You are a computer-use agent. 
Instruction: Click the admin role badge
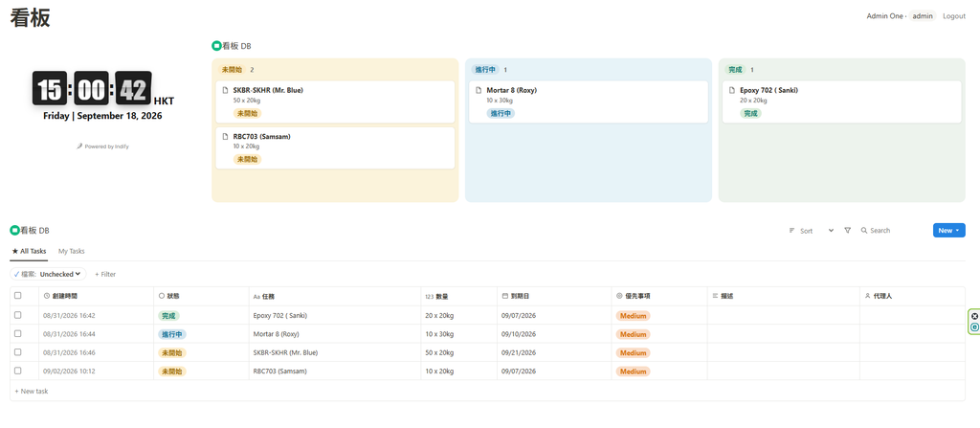(x=923, y=16)
